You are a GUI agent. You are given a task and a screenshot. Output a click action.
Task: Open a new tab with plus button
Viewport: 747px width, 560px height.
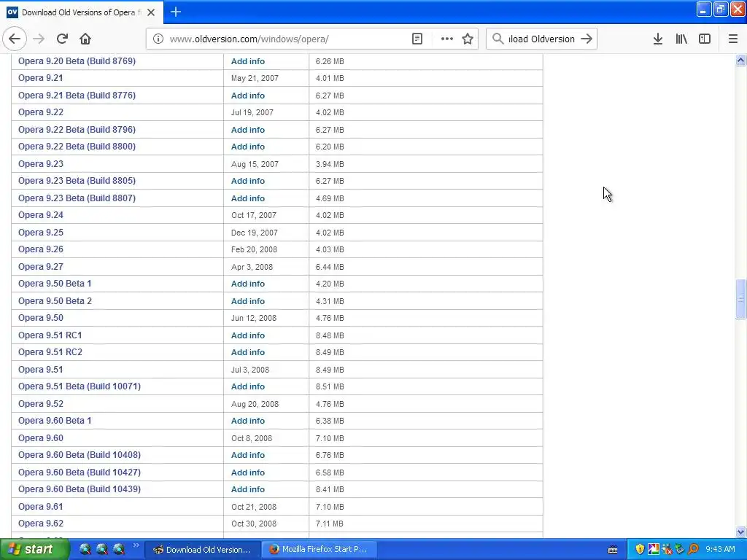pyautogui.click(x=176, y=12)
